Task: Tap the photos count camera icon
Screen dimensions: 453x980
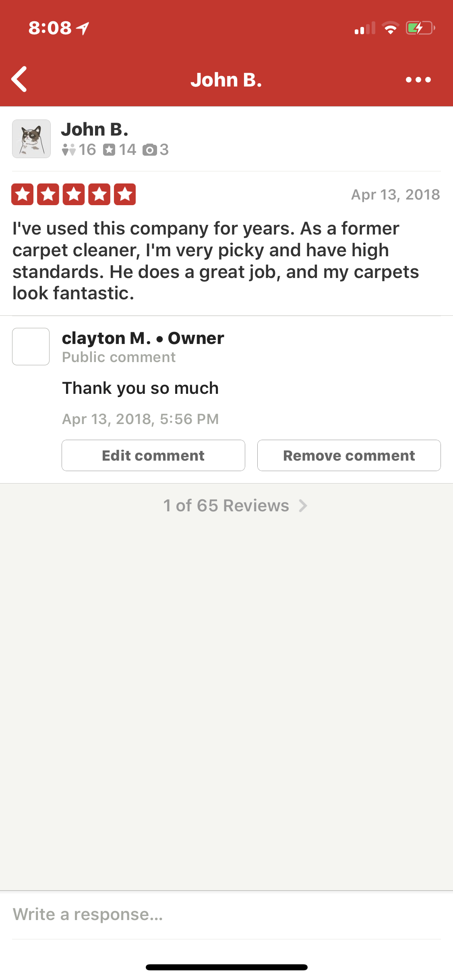Action: pos(149,150)
